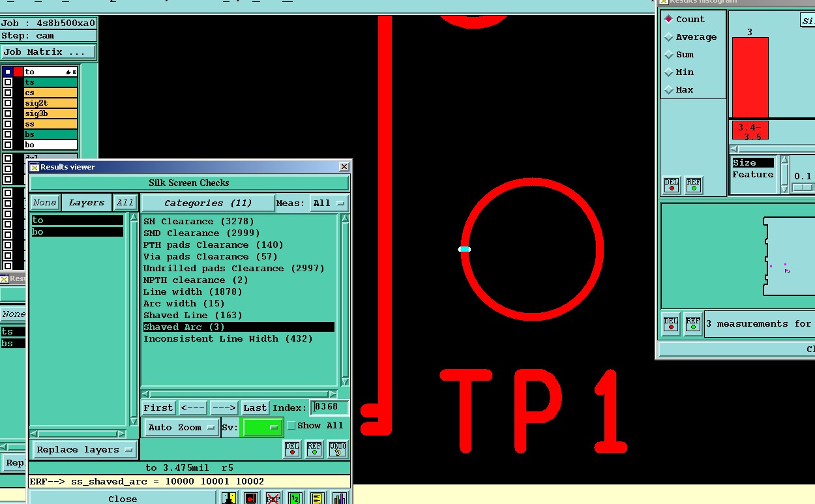Click None button in Layers panel
This screenshot has height=504, width=815.
pos(44,203)
